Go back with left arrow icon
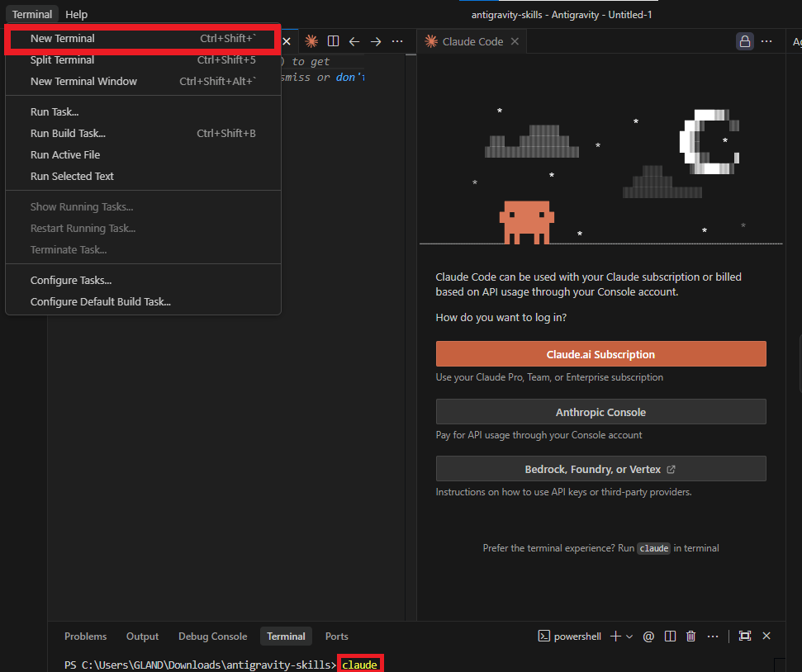802x672 pixels. pos(354,41)
